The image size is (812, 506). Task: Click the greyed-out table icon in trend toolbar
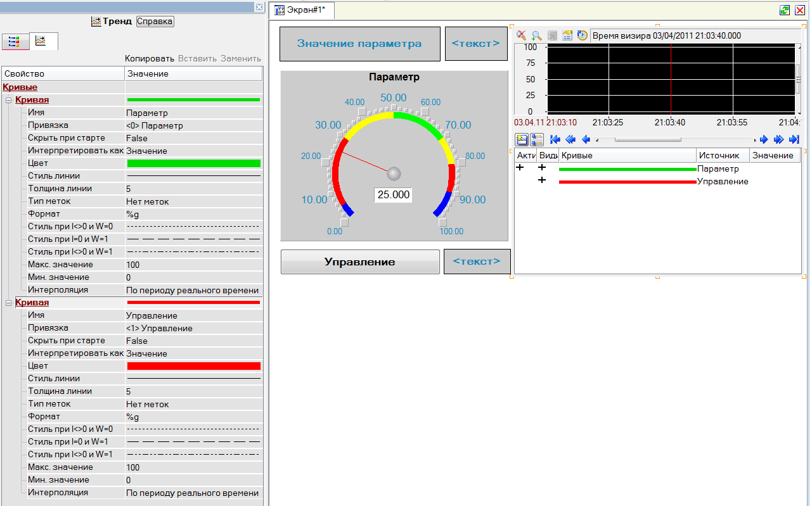[x=552, y=35]
